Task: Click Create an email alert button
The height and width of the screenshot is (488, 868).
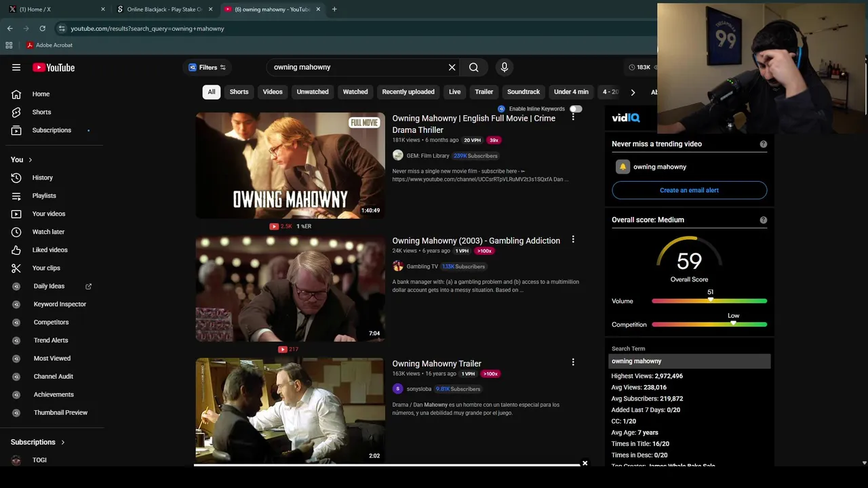Action: pos(689,190)
